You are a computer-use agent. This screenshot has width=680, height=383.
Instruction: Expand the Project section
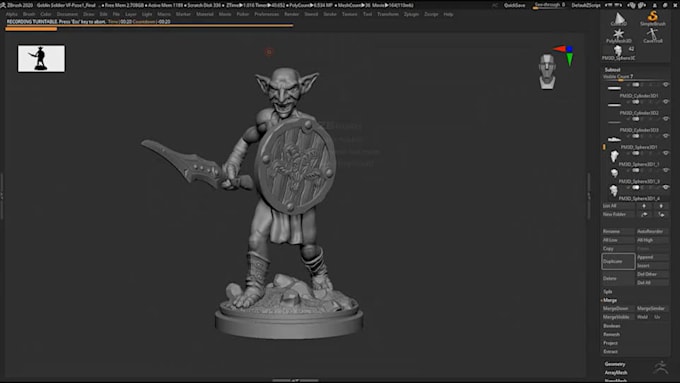[610, 343]
